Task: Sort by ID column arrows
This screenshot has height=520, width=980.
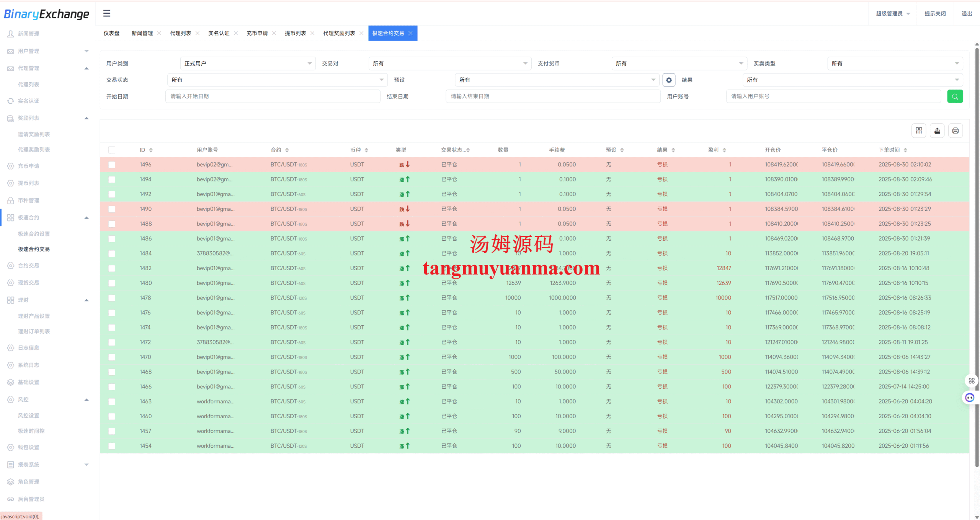Action: (x=151, y=150)
